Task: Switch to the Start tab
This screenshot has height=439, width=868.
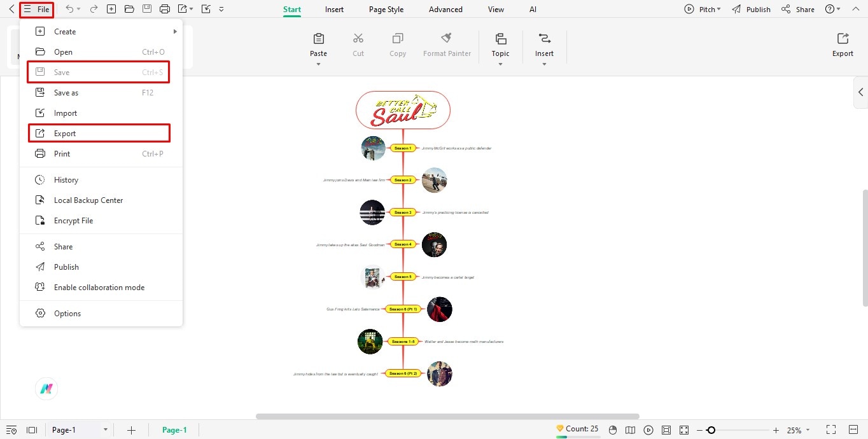Action: click(x=292, y=10)
